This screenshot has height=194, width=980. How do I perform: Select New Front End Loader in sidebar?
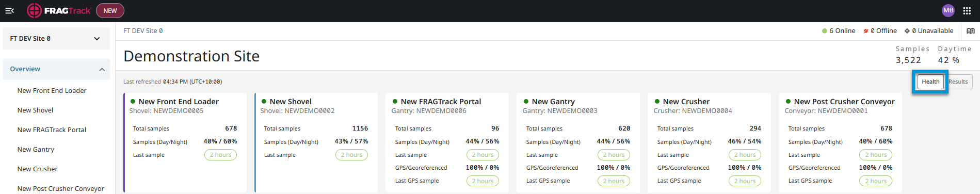pos(52,91)
